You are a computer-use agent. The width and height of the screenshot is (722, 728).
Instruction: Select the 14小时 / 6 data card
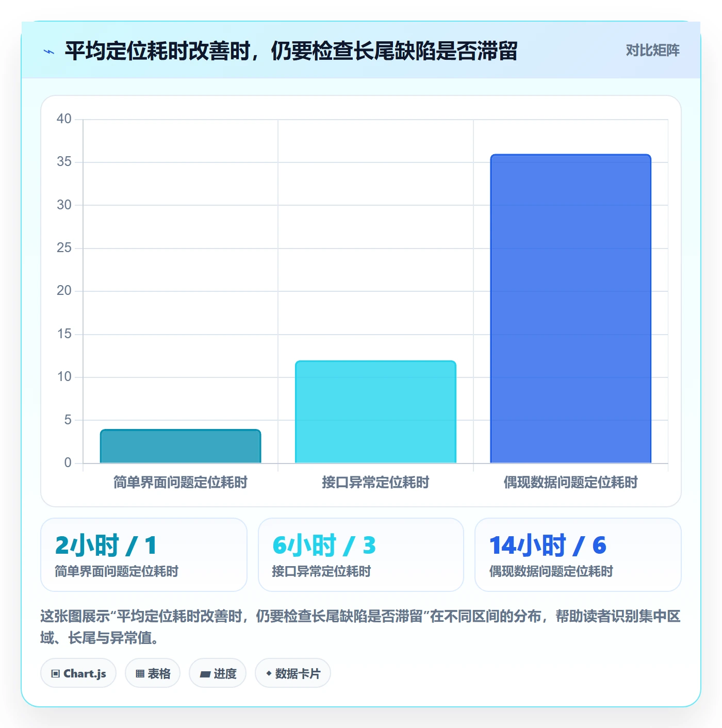[578, 555]
